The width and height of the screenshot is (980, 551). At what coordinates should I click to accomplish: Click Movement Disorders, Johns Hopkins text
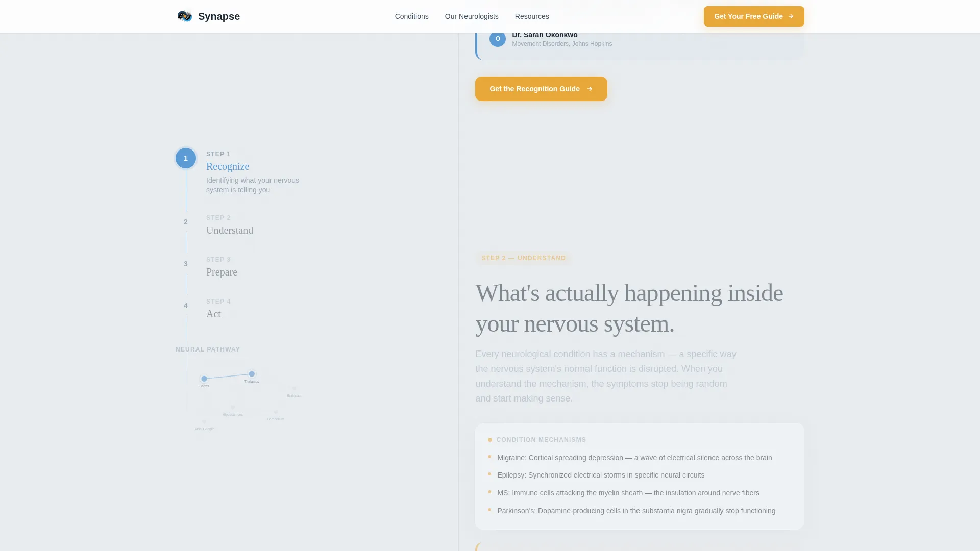(x=562, y=44)
